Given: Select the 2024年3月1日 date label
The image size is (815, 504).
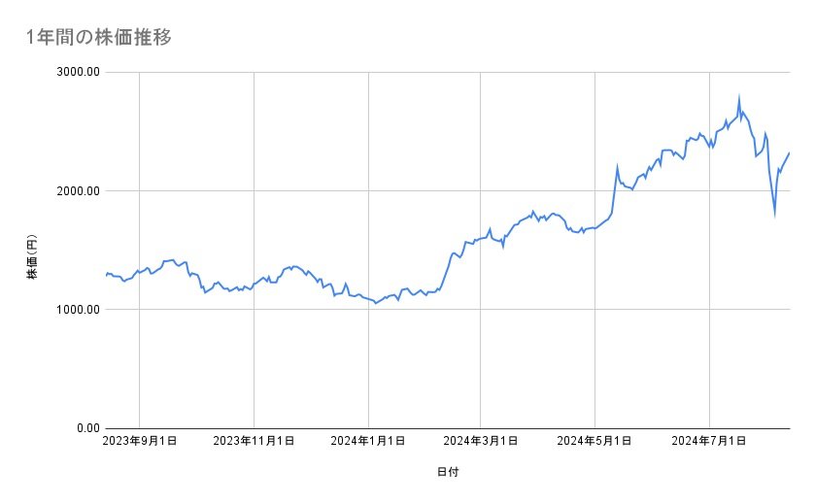Looking at the screenshot, I should [481, 442].
